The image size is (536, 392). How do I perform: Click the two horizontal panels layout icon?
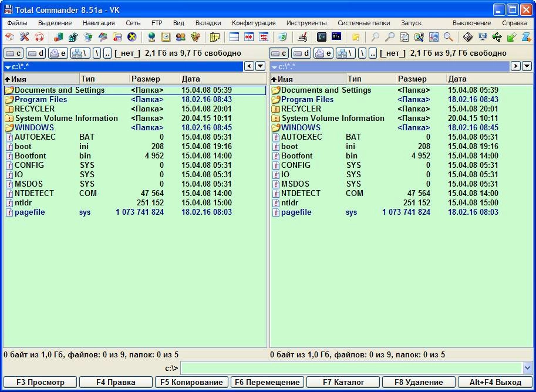pyautogui.click(x=234, y=36)
